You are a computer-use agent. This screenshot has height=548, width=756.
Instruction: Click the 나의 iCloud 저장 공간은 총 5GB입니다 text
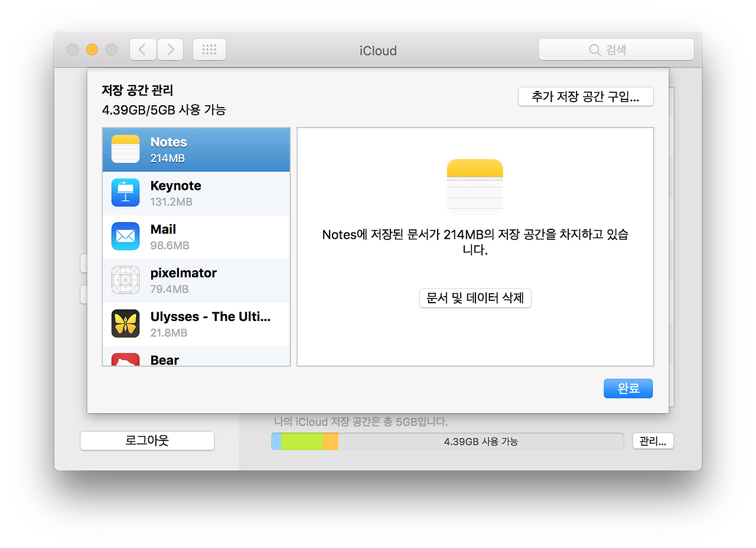[x=361, y=422]
